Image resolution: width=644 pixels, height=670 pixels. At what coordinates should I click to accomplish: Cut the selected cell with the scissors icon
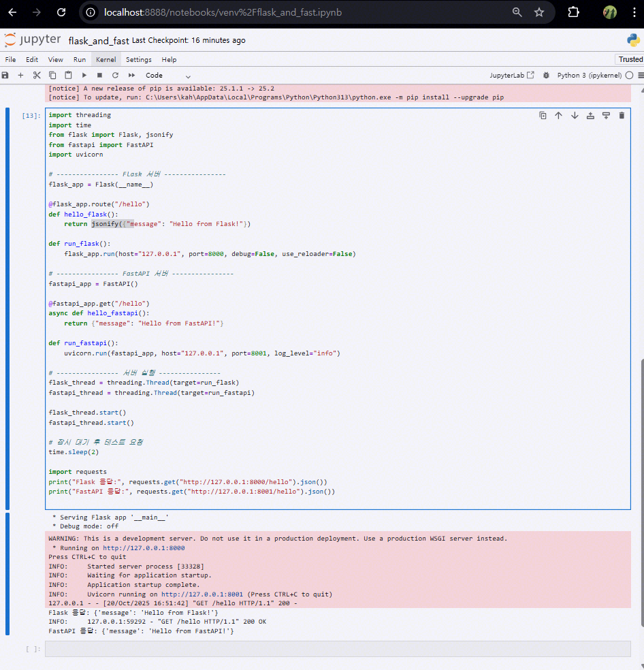pyautogui.click(x=37, y=75)
